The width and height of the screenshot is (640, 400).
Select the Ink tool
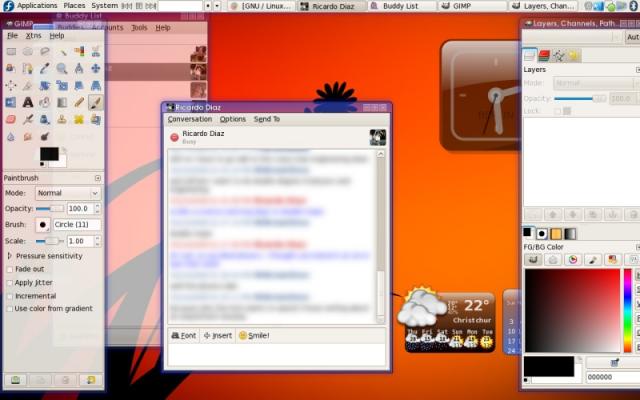[x=45, y=120]
